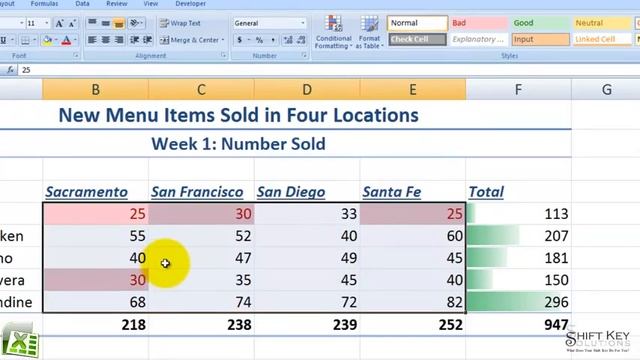This screenshot has height=360, width=640.
Task: Decrease the cell indent
Action: click(x=134, y=40)
